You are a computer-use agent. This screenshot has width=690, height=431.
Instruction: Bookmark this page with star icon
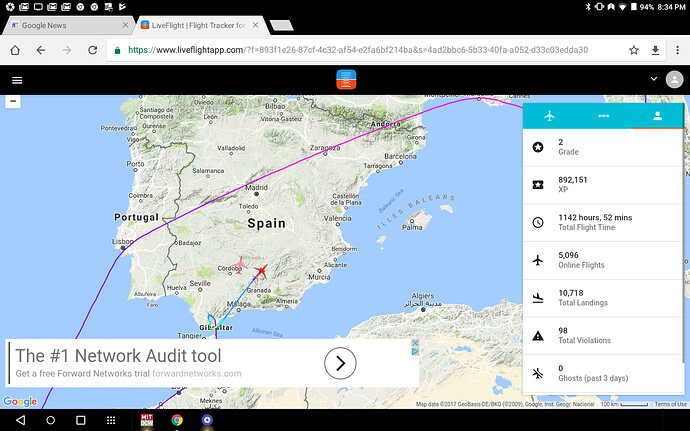click(634, 50)
